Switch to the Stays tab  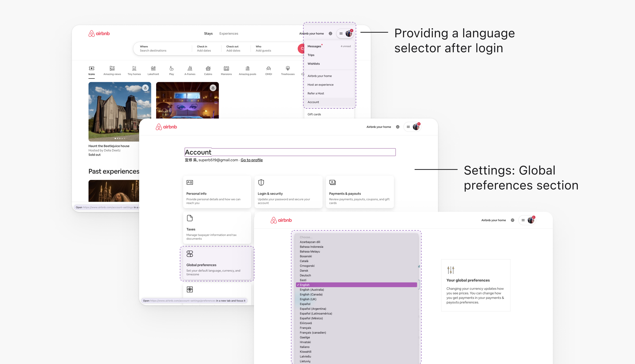click(x=208, y=34)
